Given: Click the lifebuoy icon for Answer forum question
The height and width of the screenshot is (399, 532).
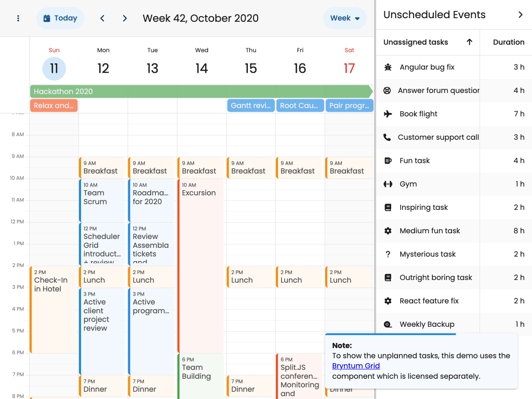Looking at the screenshot, I should coord(387,90).
